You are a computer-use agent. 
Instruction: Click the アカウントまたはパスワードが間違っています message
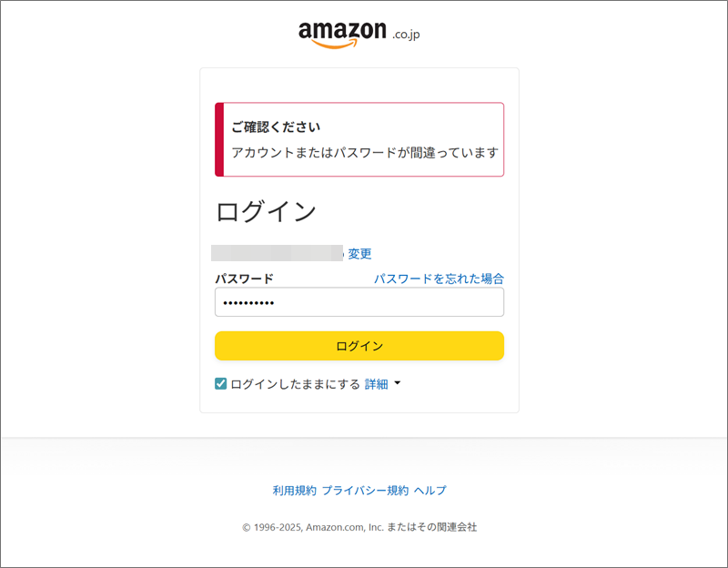365,152
